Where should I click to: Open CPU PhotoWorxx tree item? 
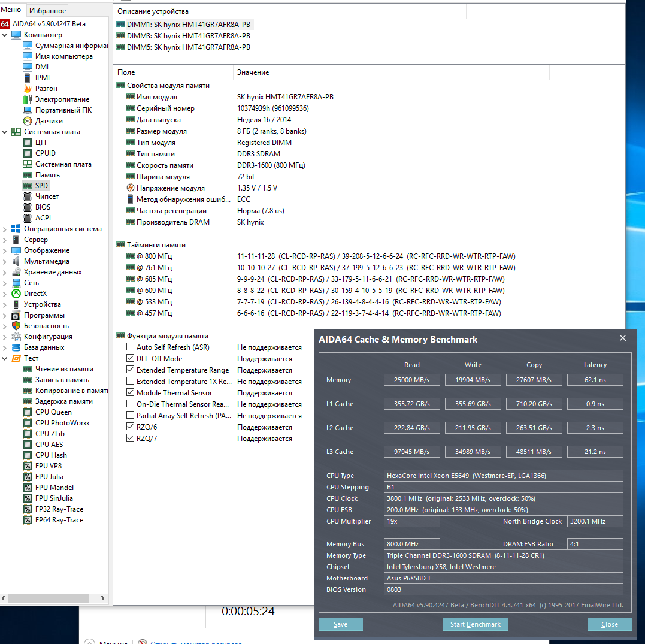[x=62, y=422]
